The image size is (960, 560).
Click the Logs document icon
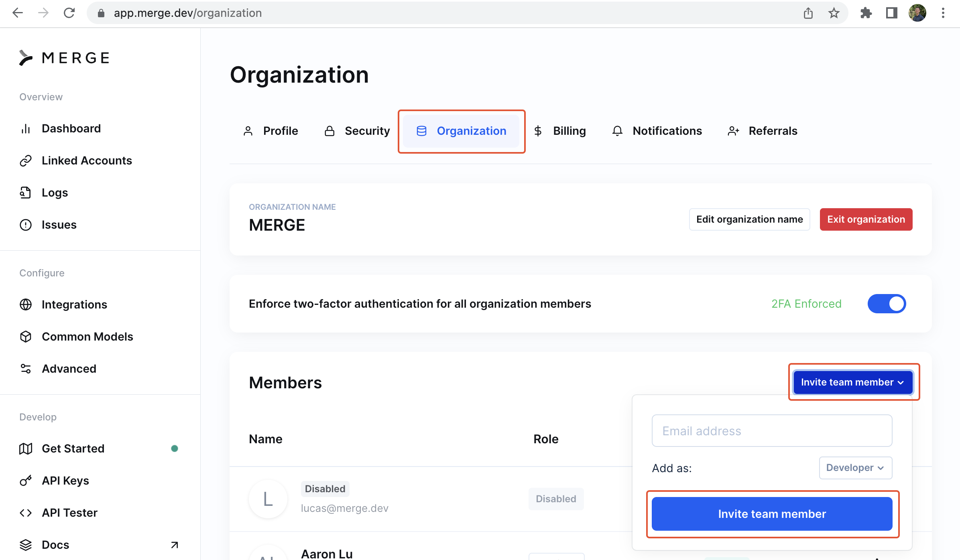click(26, 193)
